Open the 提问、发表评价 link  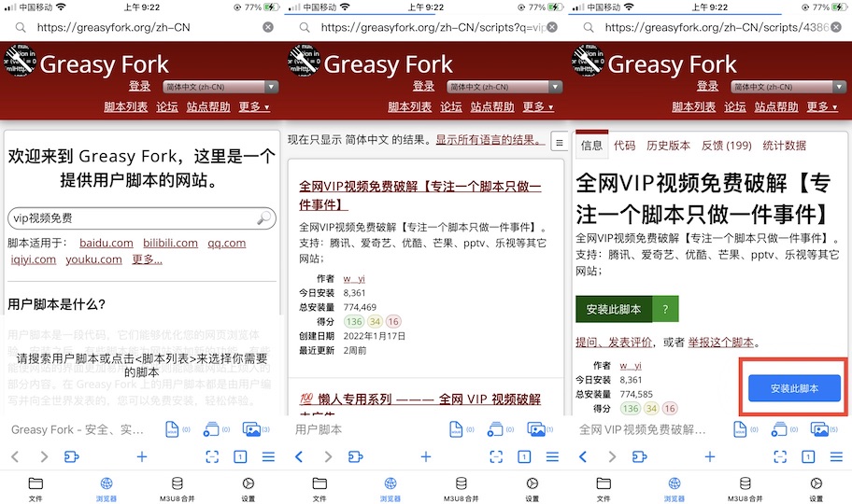coord(614,343)
